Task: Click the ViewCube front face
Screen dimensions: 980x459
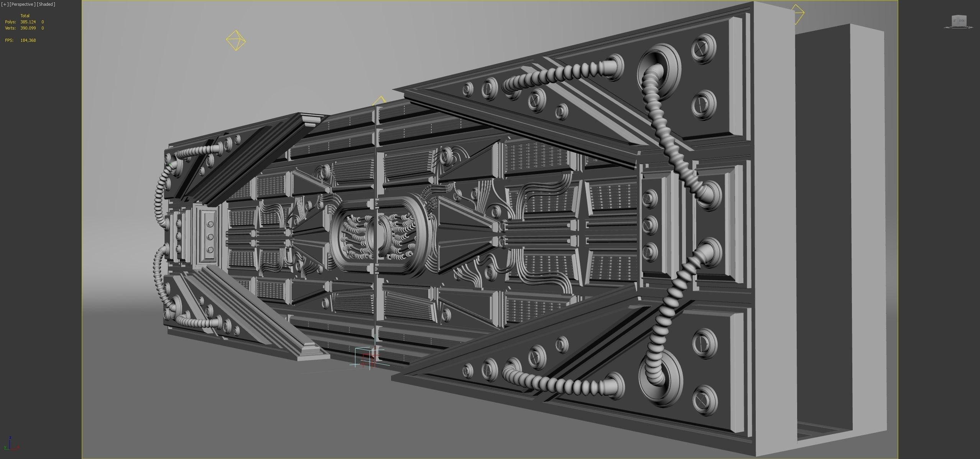Action: 962,20
